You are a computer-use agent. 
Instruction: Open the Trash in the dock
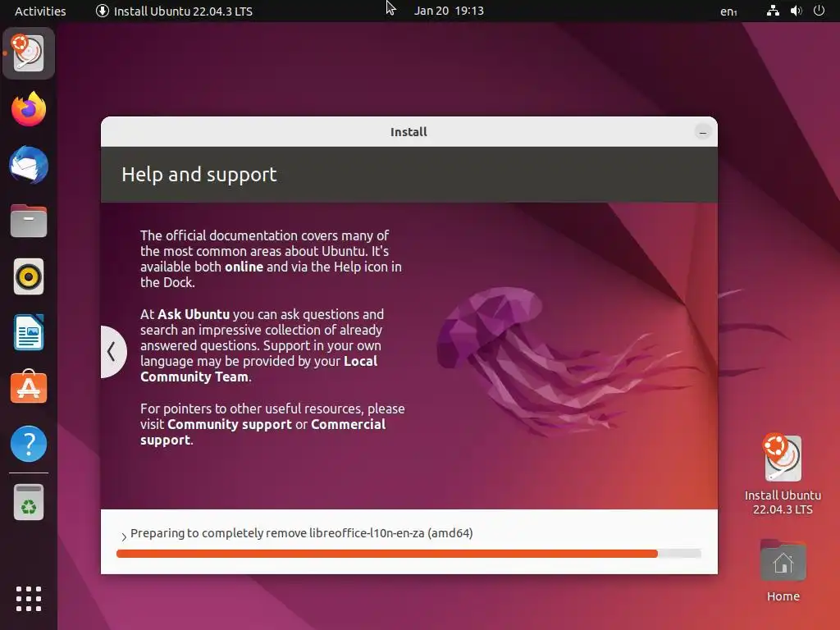[x=29, y=503]
